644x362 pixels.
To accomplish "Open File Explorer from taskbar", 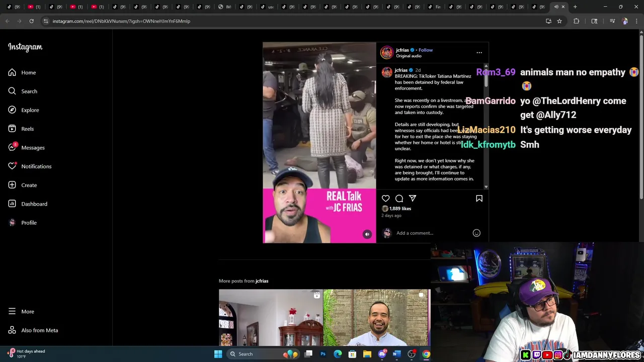I will click(367, 354).
